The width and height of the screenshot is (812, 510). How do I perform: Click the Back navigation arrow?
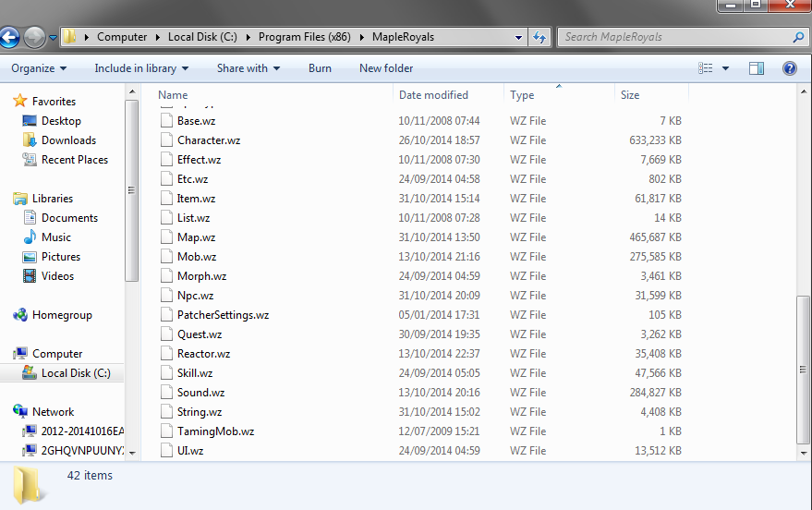9,37
